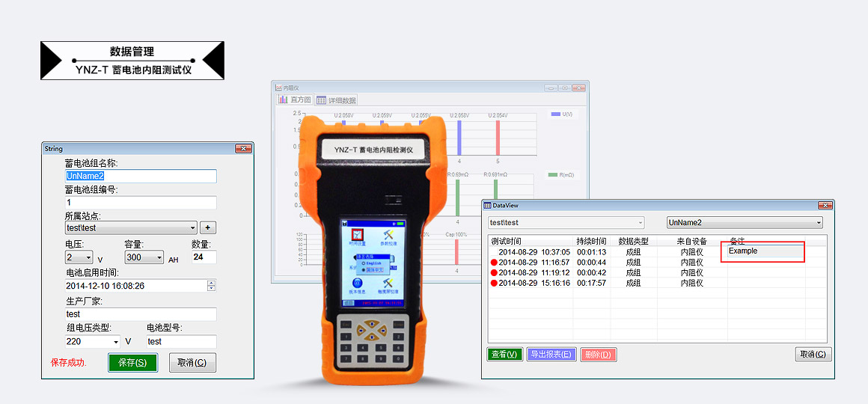Click the 生产厂家 manufacturer field
The width and height of the screenshot is (868, 404).
141,313
